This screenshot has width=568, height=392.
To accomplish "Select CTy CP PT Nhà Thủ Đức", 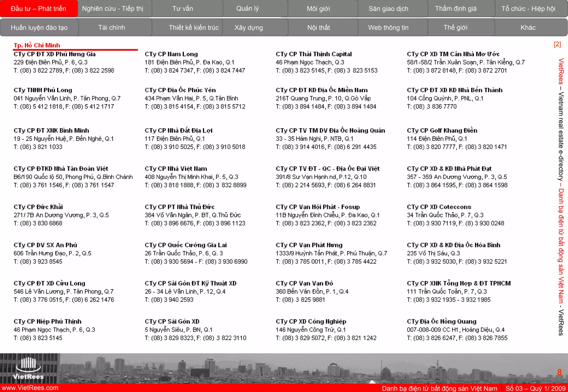I will click(180, 207).
